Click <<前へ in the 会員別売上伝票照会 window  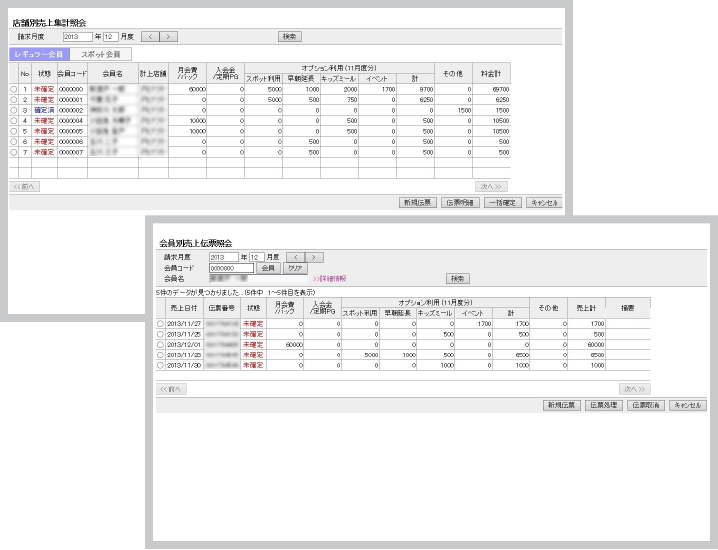tap(171, 389)
